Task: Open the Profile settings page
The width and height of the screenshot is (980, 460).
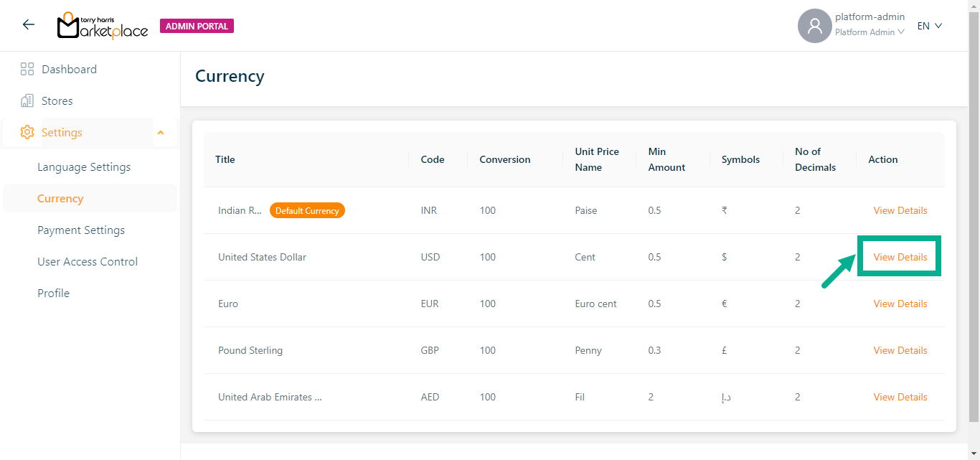Action: click(x=54, y=294)
